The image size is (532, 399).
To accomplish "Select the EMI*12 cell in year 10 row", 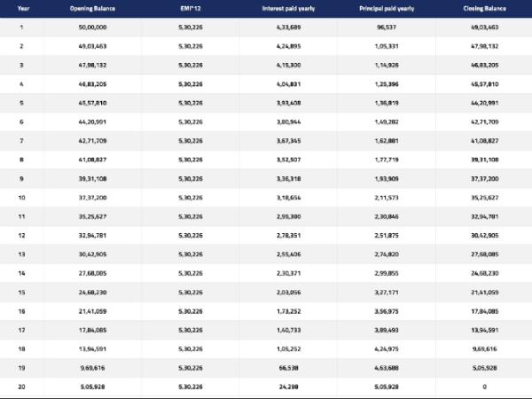I will coord(190,198).
